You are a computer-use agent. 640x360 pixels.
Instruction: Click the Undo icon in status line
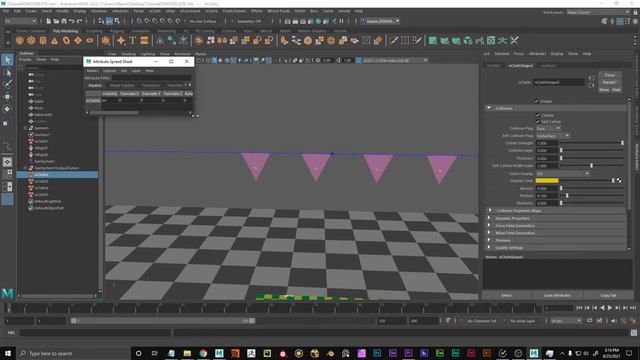(72, 21)
